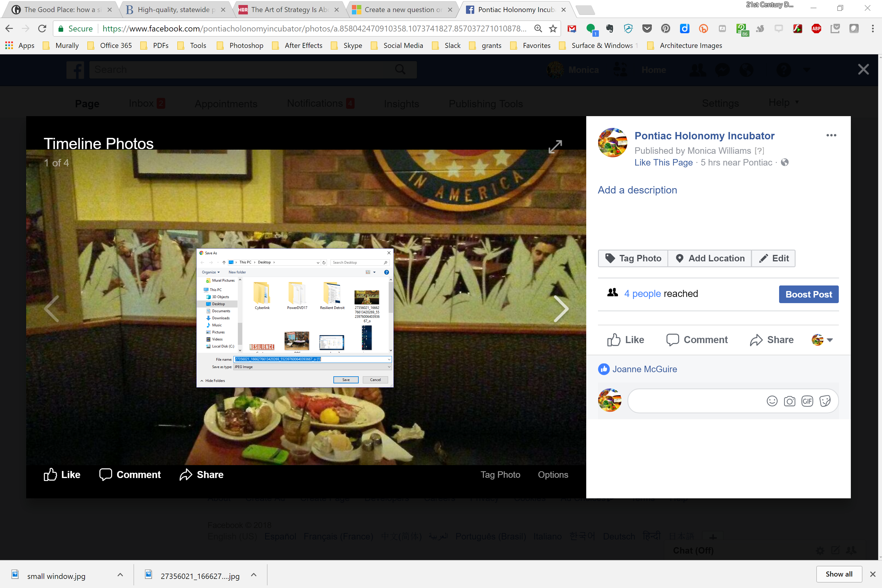Image resolution: width=882 pixels, height=588 pixels.
Task: Open the Office 365 bookmark folder
Action: coord(109,45)
